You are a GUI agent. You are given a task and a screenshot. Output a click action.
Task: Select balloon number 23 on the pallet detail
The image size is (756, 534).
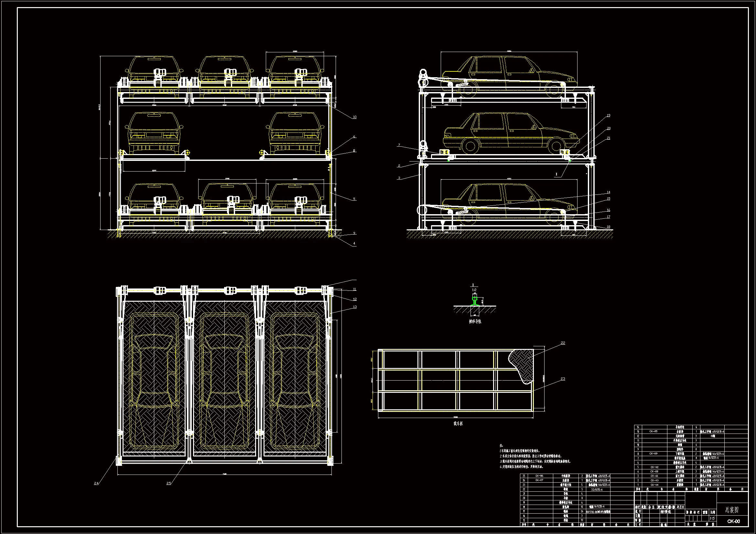coord(563,379)
